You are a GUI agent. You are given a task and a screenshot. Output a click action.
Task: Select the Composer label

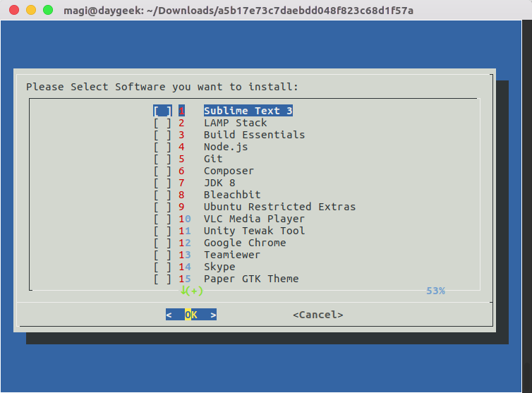click(229, 171)
